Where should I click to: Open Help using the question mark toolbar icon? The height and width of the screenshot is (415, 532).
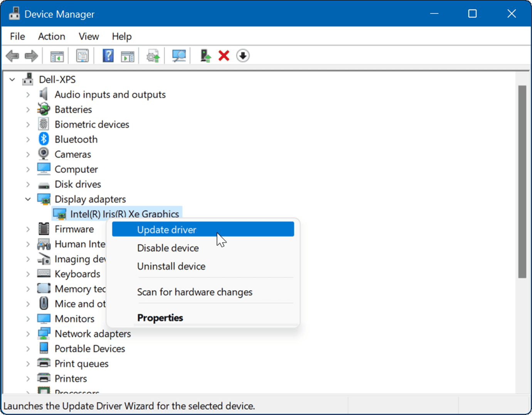(108, 56)
